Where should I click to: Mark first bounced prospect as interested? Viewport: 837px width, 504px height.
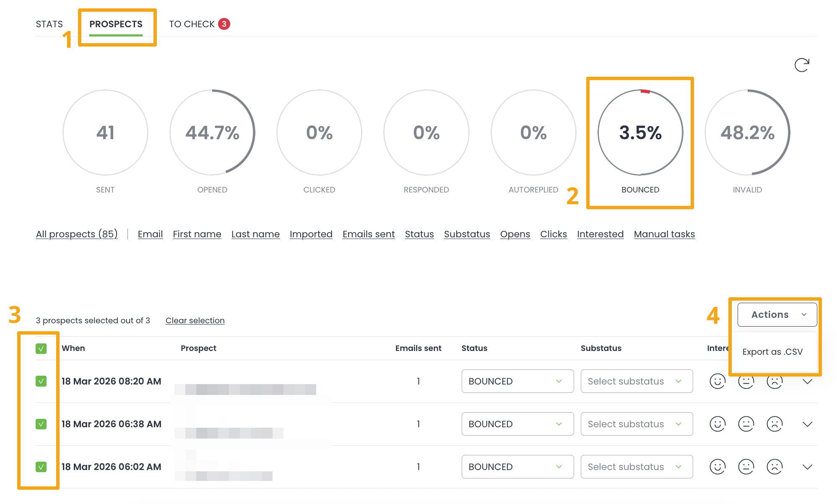pyautogui.click(x=717, y=381)
